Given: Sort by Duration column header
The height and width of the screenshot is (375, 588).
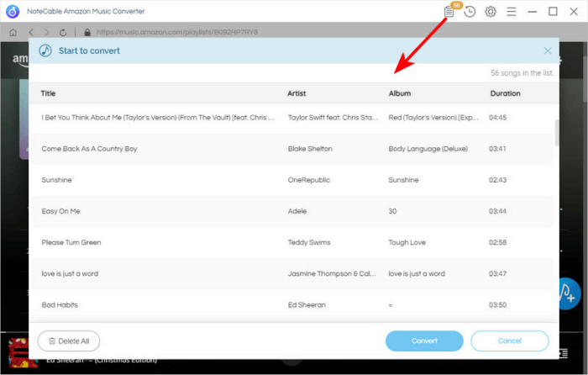Looking at the screenshot, I should [505, 93].
